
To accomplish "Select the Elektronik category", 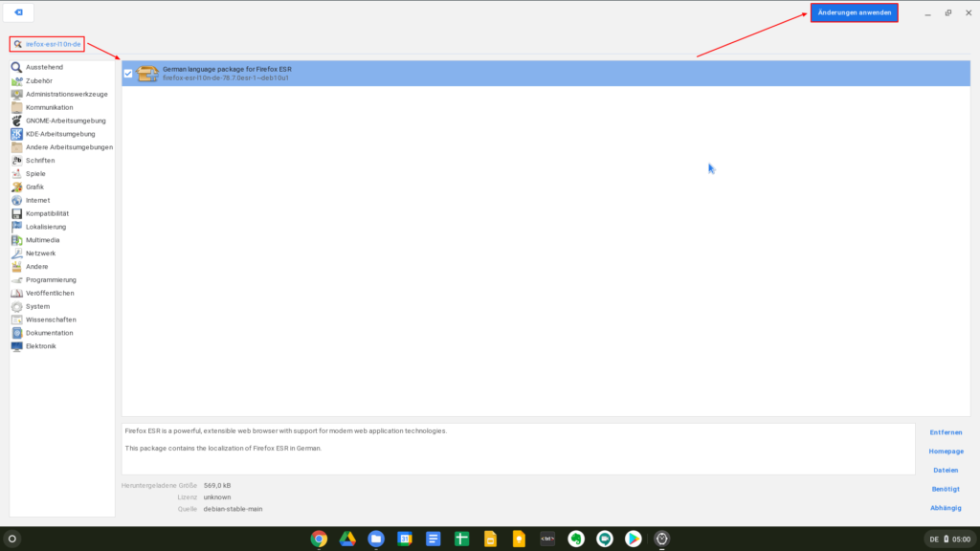I will pos(40,346).
